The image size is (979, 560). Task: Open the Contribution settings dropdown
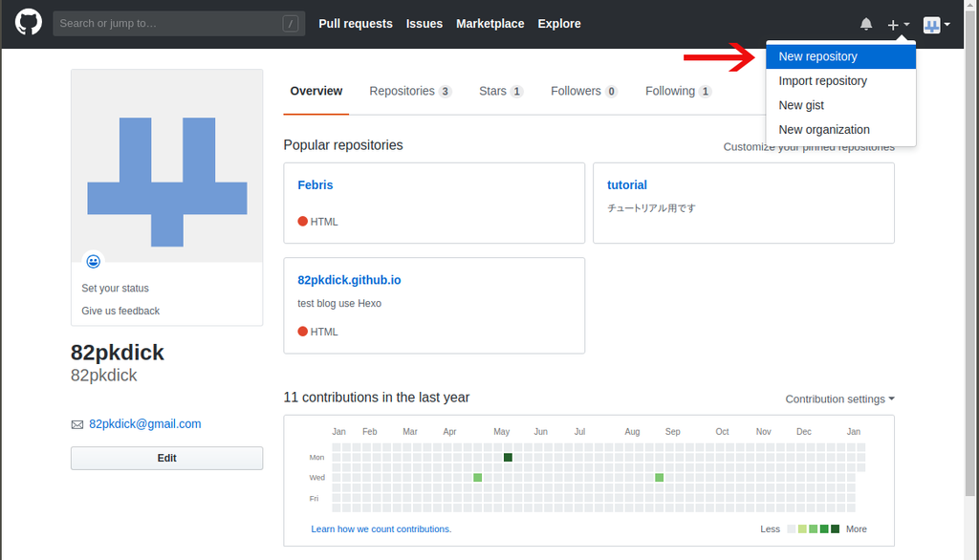click(839, 398)
